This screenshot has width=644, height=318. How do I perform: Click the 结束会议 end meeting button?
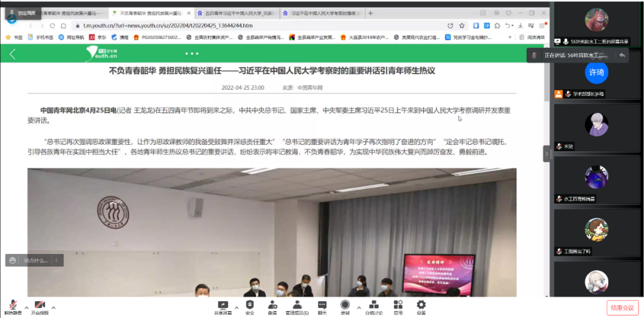point(621,308)
